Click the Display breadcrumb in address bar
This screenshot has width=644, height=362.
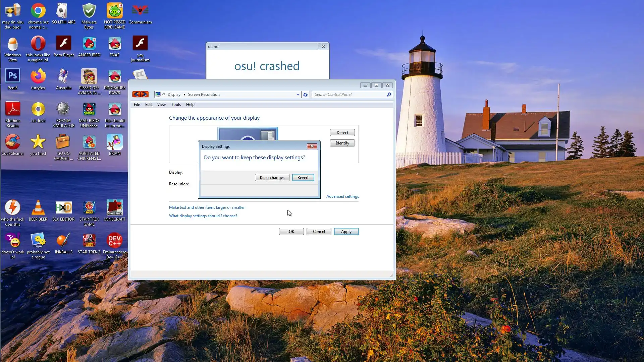[x=174, y=95]
